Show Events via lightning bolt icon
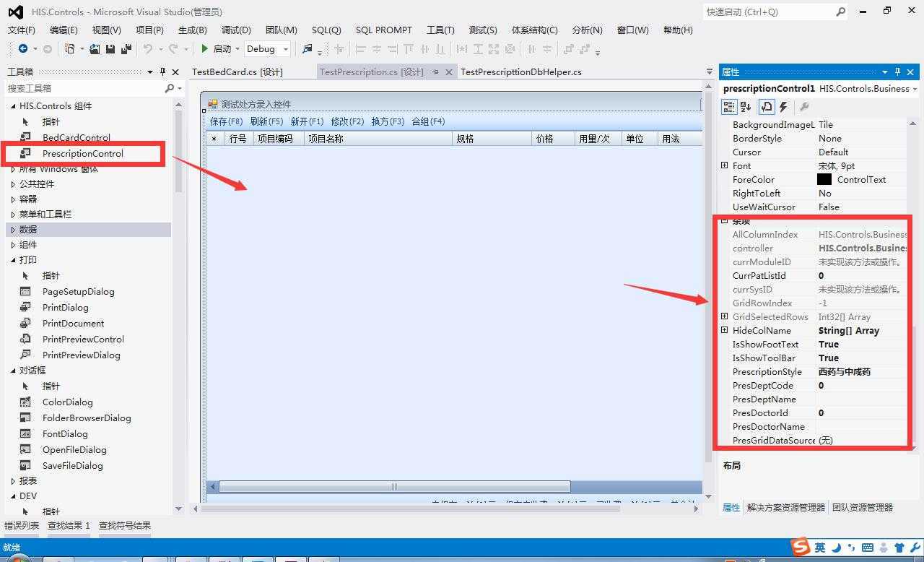 click(783, 107)
